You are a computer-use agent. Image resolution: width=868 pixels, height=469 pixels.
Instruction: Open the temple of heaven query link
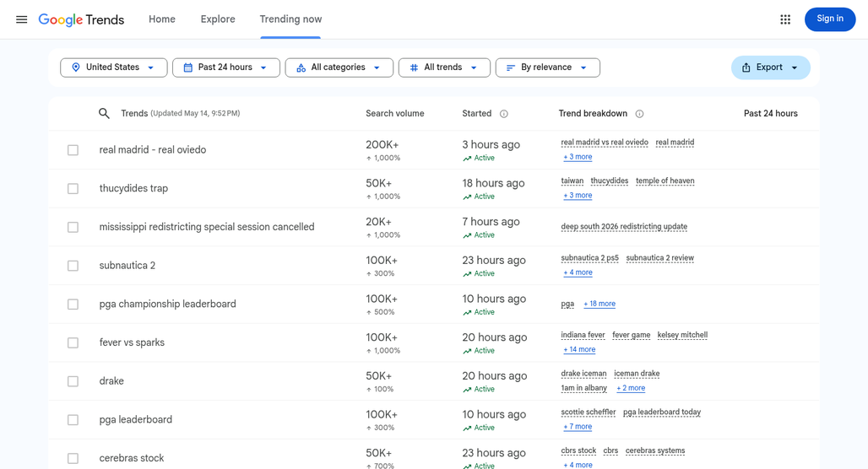665,181
